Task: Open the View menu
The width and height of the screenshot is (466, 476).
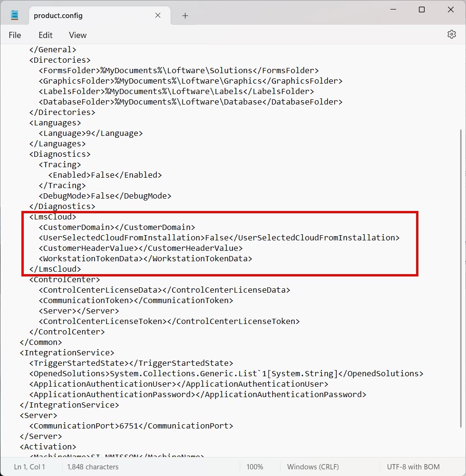Action: (77, 35)
